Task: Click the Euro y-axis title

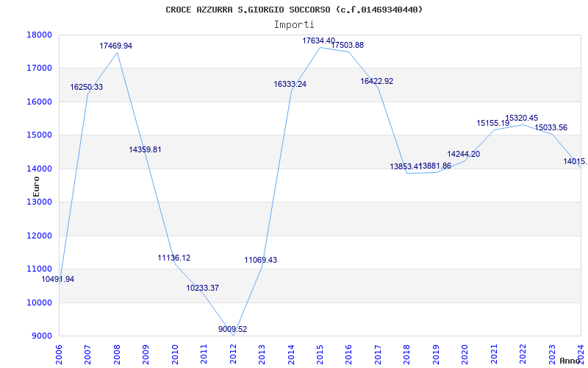Action: point(36,187)
